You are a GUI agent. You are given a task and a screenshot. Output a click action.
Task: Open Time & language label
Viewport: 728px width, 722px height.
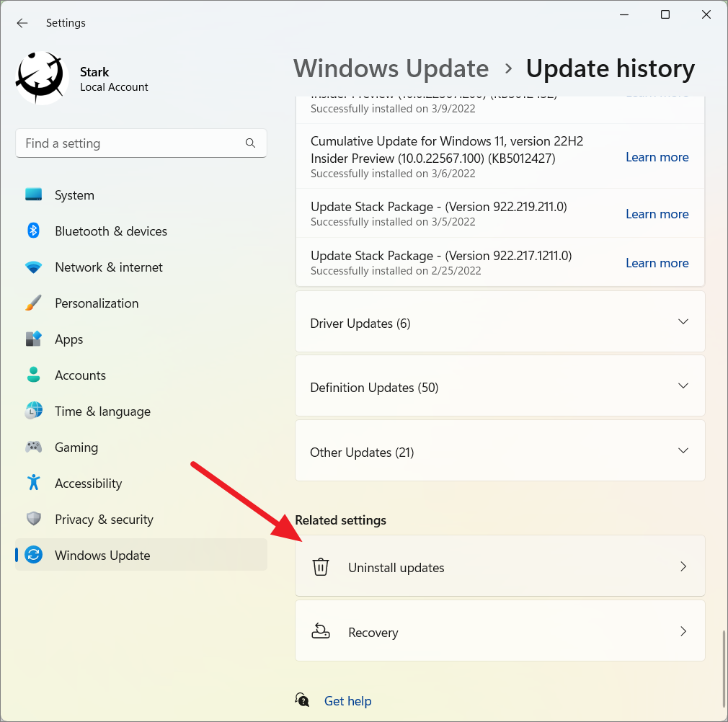pyautogui.click(x=102, y=411)
